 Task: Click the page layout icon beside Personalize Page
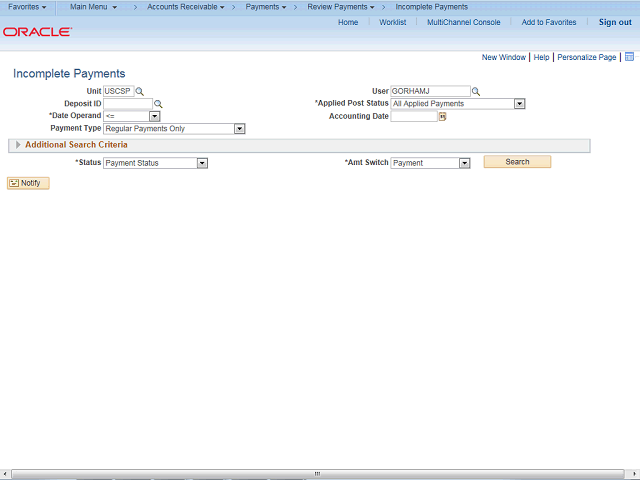click(x=629, y=57)
